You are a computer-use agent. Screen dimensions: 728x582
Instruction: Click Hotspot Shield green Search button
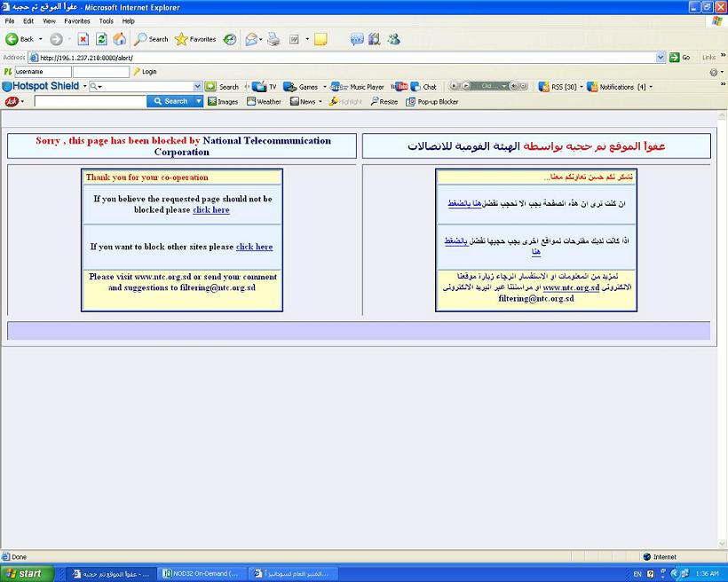(222, 87)
